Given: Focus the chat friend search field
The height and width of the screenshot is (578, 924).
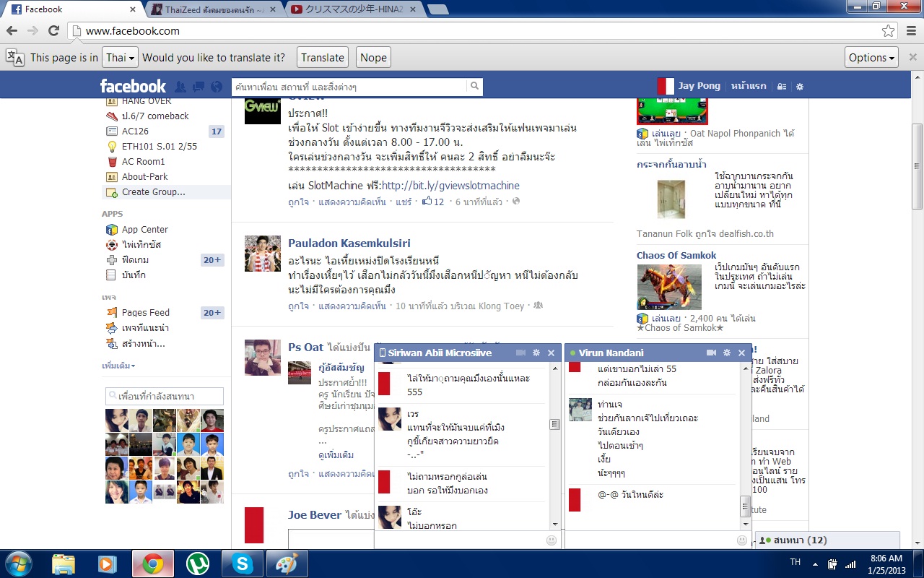Looking at the screenshot, I should pyautogui.click(x=165, y=396).
